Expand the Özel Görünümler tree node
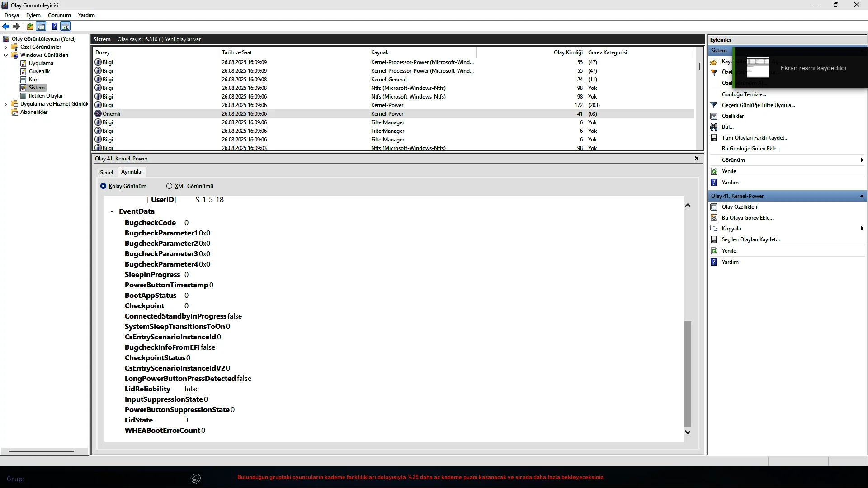The height and width of the screenshot is (488, 868). pyautogui.click(x=5, y=47)
